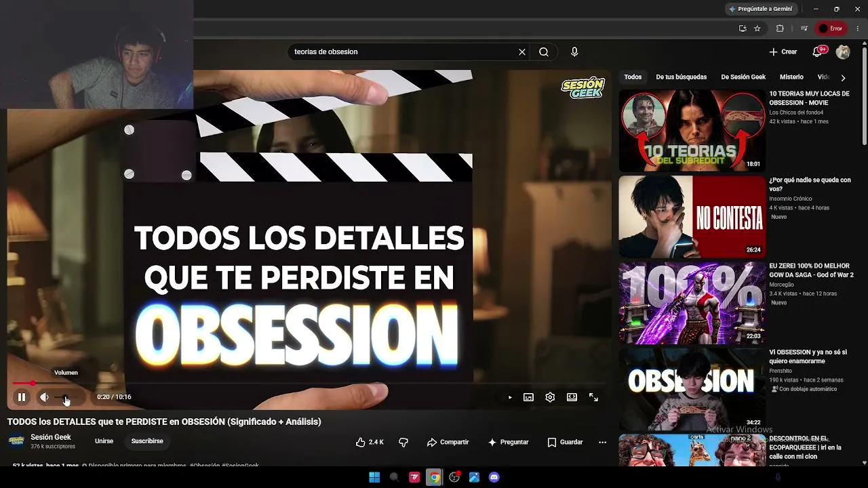The width and height of the screenshot is (868, 488).
Task: Open the notifications bell
Action: click(x=818, y=52)
